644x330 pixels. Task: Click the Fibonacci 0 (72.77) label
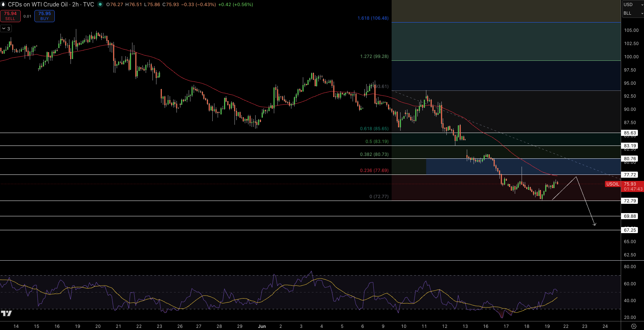[379, 197]
